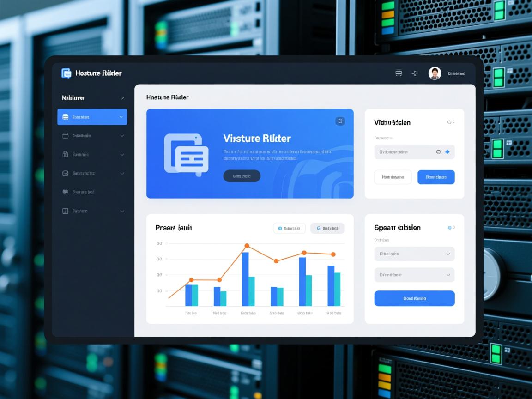Click the crosshair icon beside the user avatar
The width and height of the screenshot is (532, 399).
pos(415,73)
